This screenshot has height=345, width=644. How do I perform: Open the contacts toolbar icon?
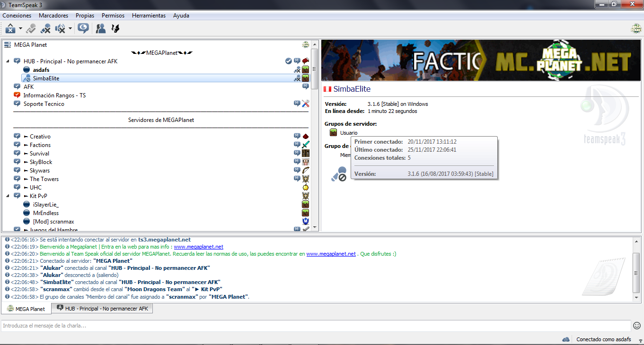[101, 29]
